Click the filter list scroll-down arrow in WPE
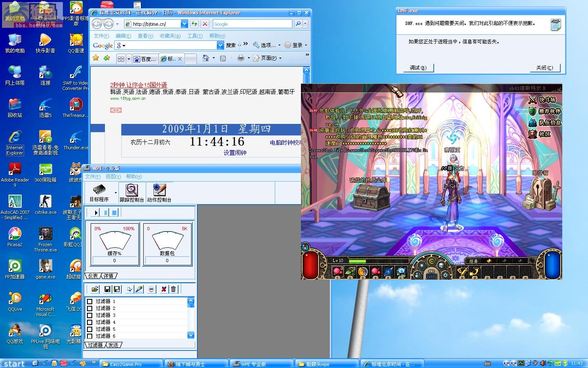Image resolution: width=588 pixels, height=368 pixels. [191, 335]
